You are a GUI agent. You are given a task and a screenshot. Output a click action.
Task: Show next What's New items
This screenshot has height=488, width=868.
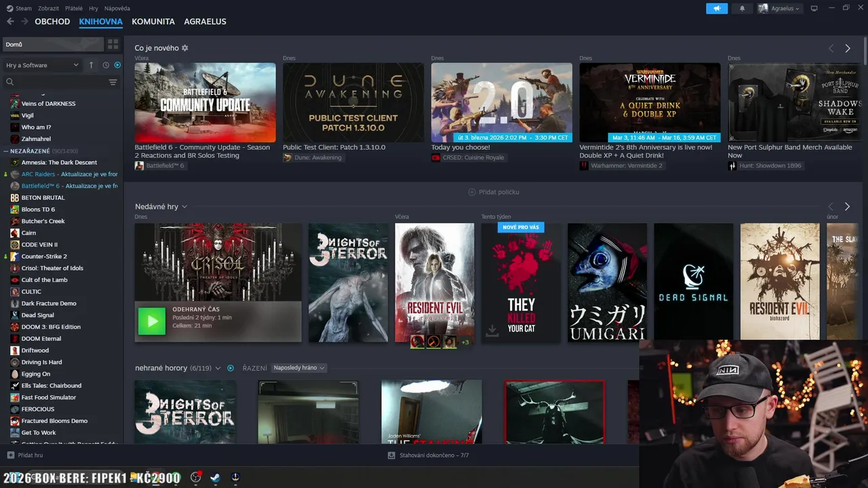coord(848,48)
